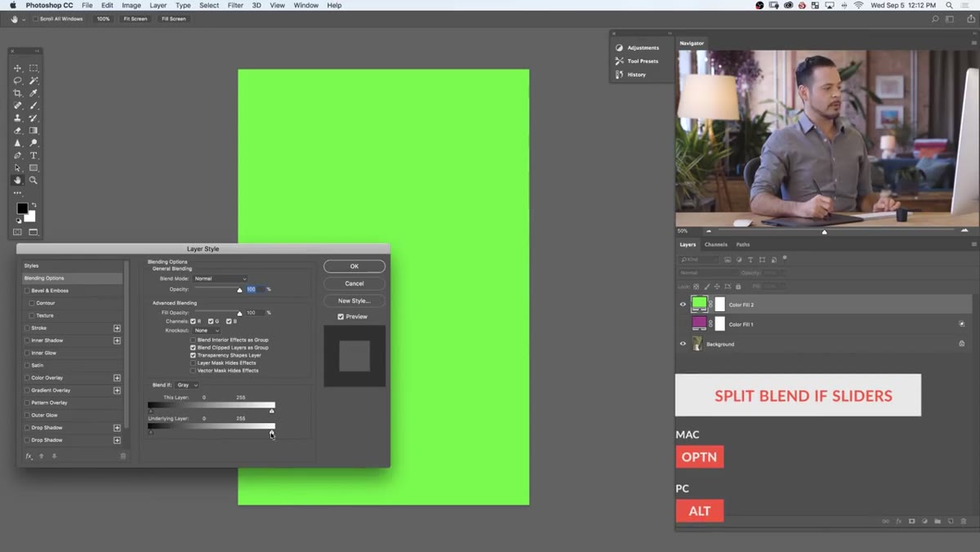Click the New Style button

[354, 300]
